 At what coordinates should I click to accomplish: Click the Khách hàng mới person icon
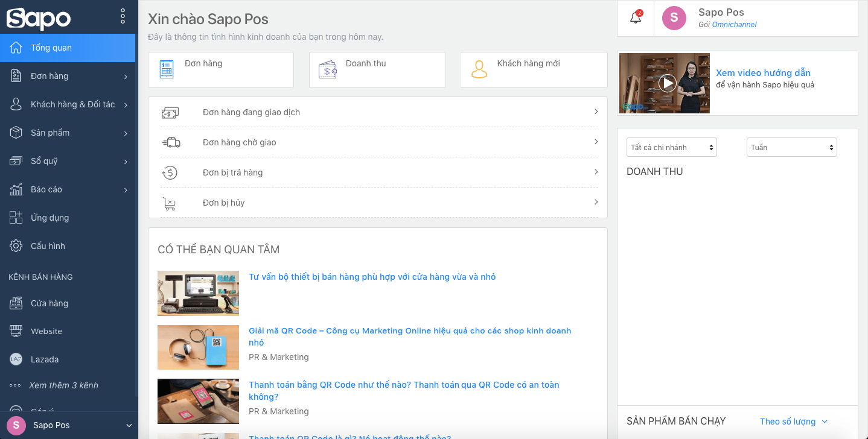click(x=479, y=70)
